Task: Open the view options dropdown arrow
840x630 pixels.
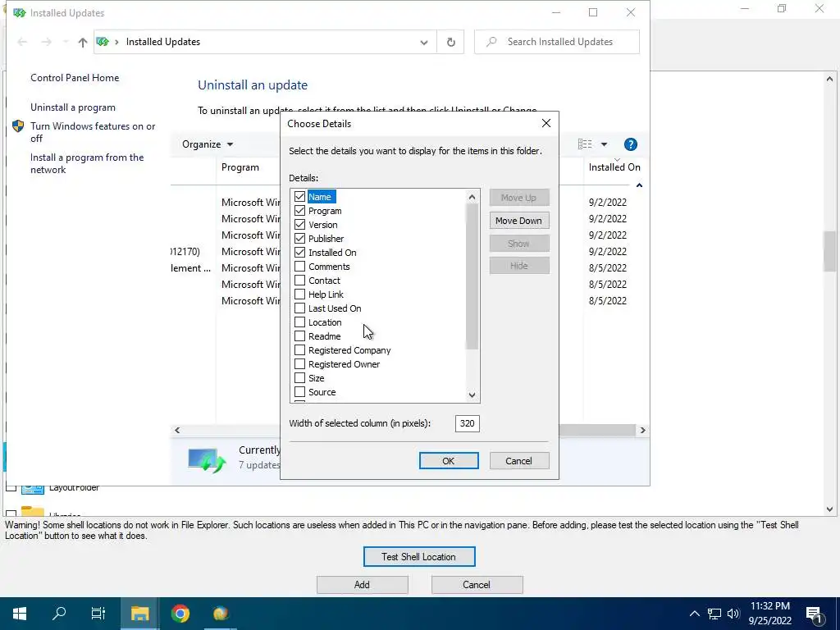Action: point(604,144)
